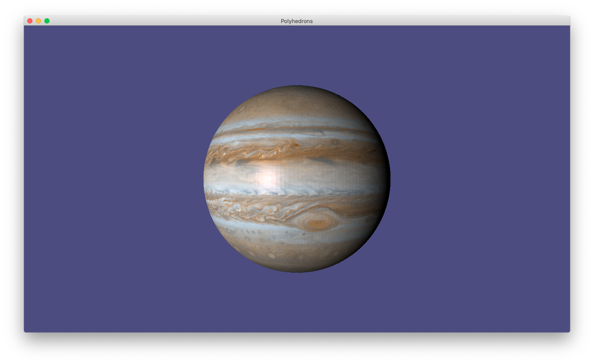Click the purple background below the planet
Image resolution: width=594 pixels, height=364 pixels.
point(297,303)
